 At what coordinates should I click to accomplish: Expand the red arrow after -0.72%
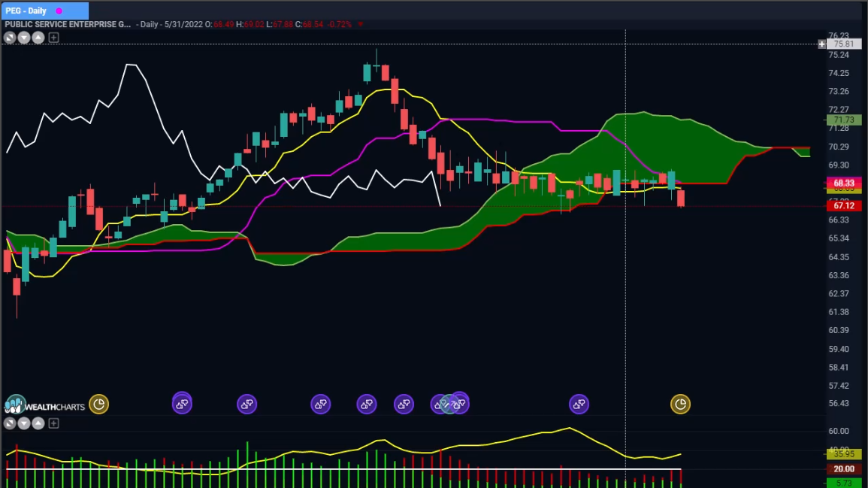point(361,24)
